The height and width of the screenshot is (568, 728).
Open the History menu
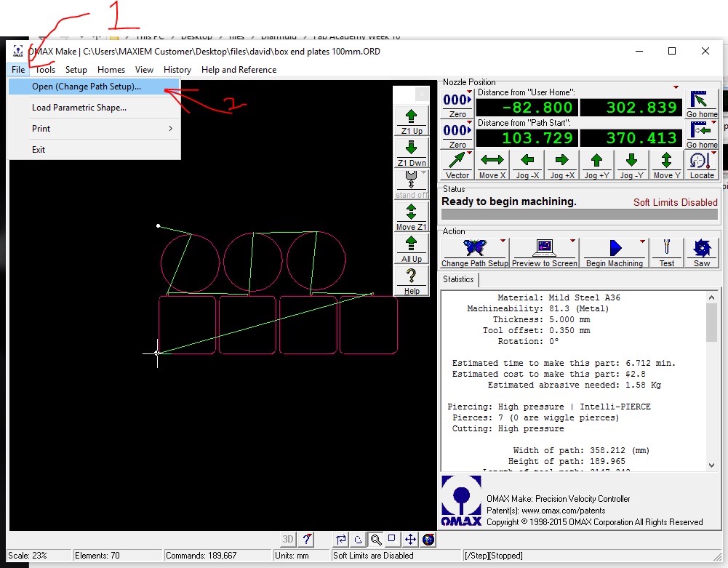point(177,70)
